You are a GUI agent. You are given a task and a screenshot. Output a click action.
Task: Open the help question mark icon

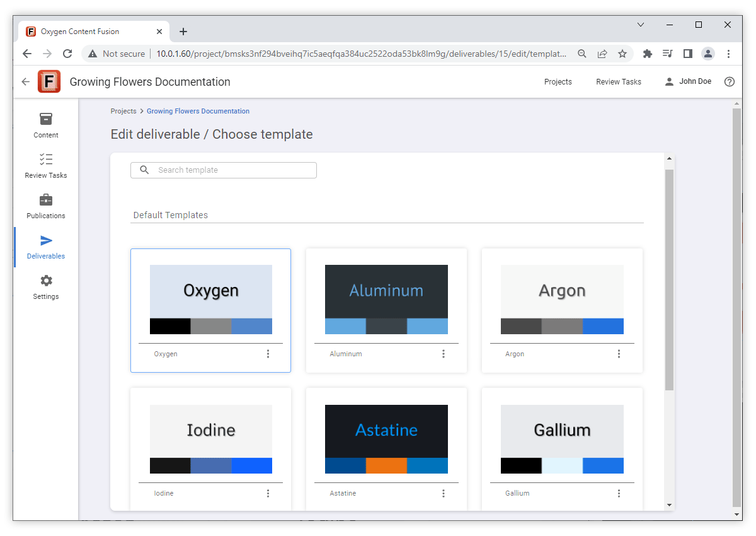[x=730, y=82]
